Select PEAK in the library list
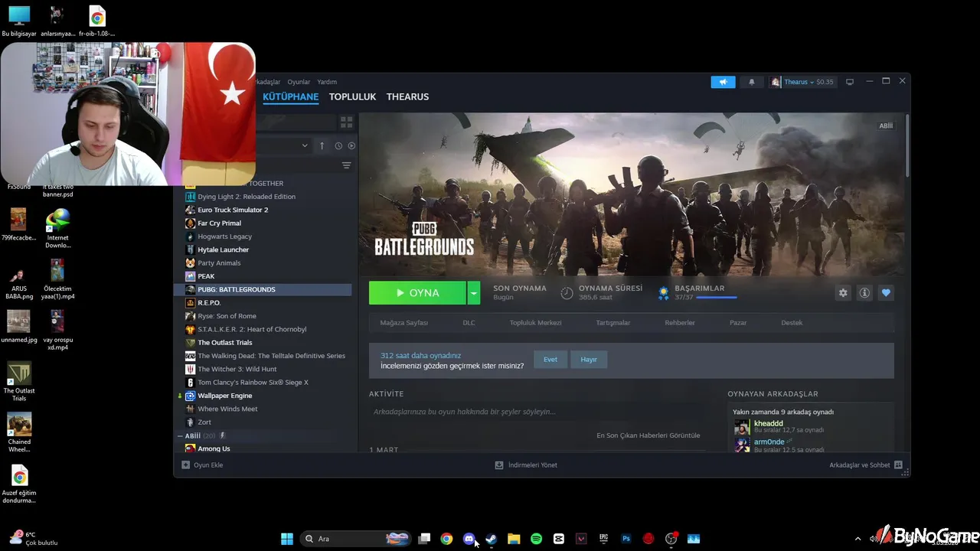 (x=206, y=276)
